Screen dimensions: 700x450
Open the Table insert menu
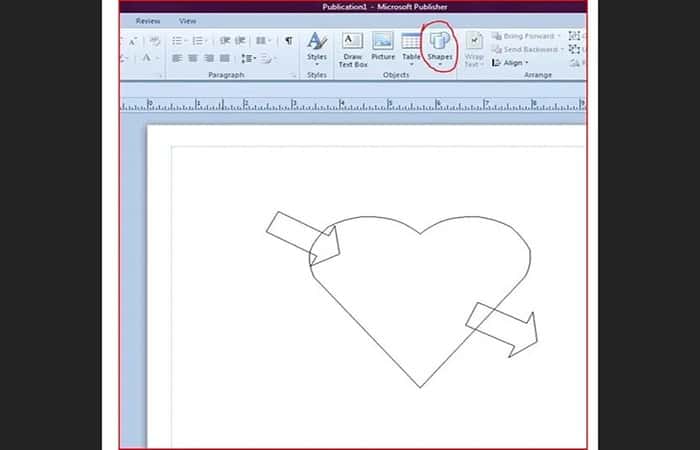tap(411, 49)
